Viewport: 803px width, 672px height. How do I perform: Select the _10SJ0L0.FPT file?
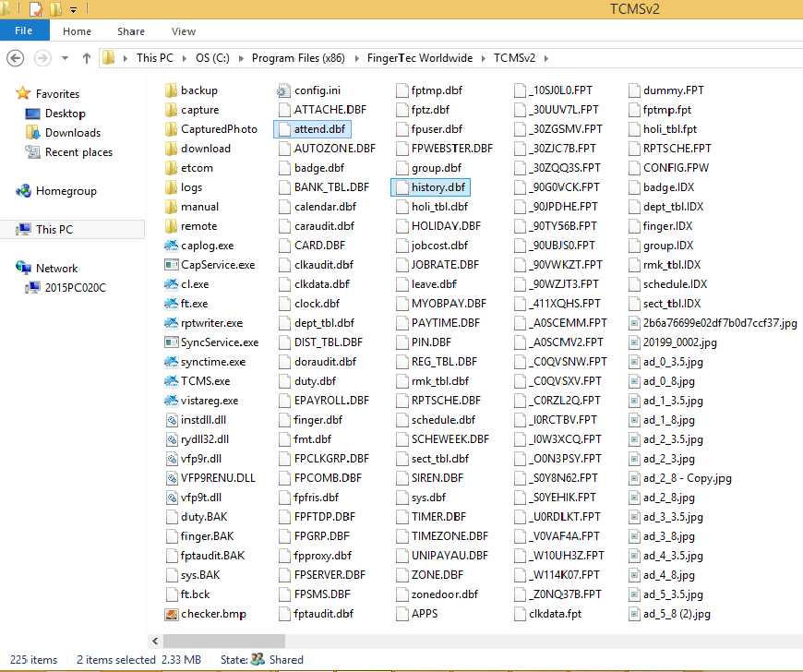pyautogui.click(x=553, y=90)
